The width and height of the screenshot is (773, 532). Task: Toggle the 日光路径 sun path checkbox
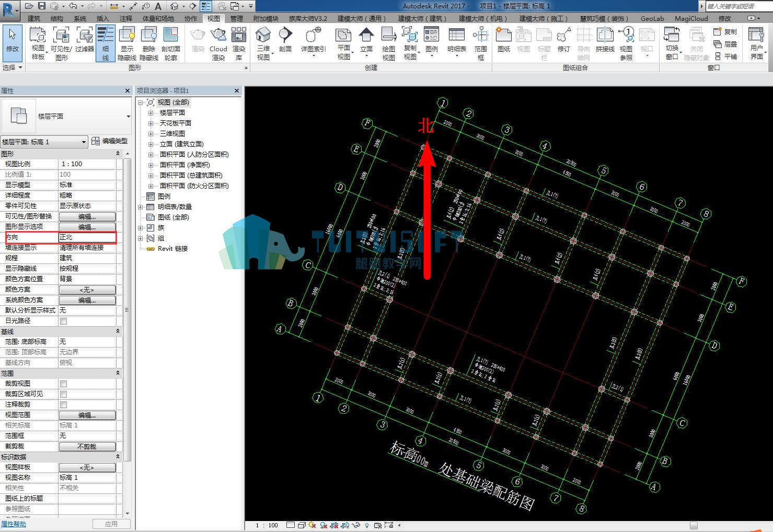pos(63,321)
